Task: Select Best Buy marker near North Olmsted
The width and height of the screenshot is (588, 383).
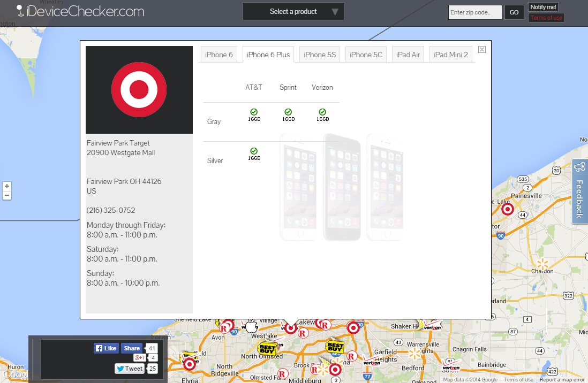Action: (267, 349)
